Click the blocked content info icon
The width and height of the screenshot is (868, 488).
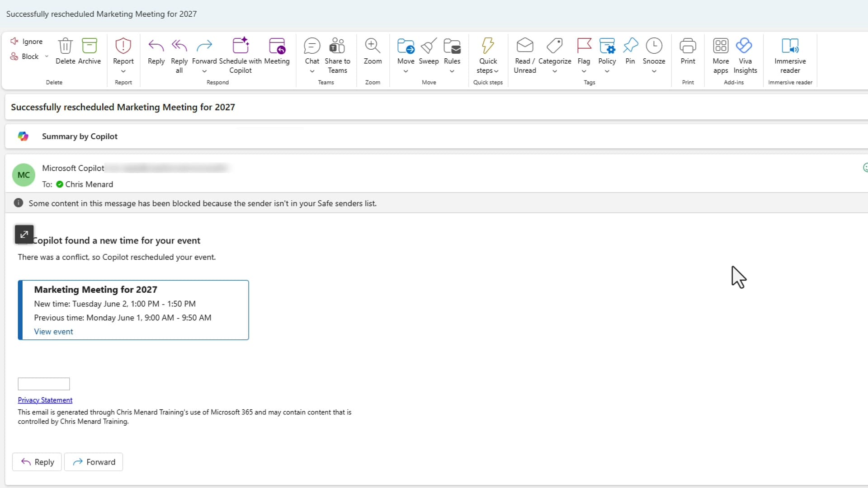[19, 203]
